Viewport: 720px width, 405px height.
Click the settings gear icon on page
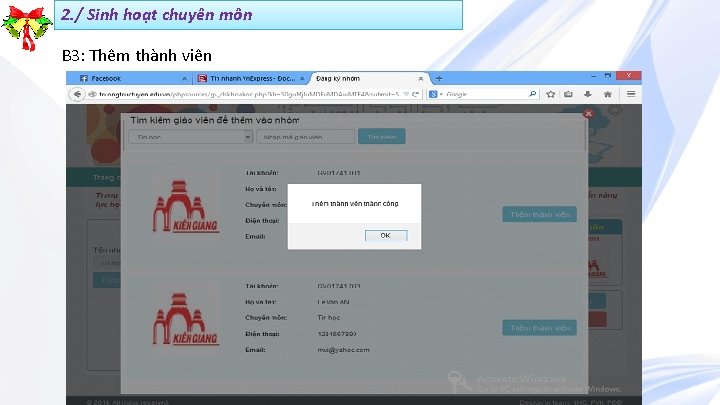tap(615, 110)
